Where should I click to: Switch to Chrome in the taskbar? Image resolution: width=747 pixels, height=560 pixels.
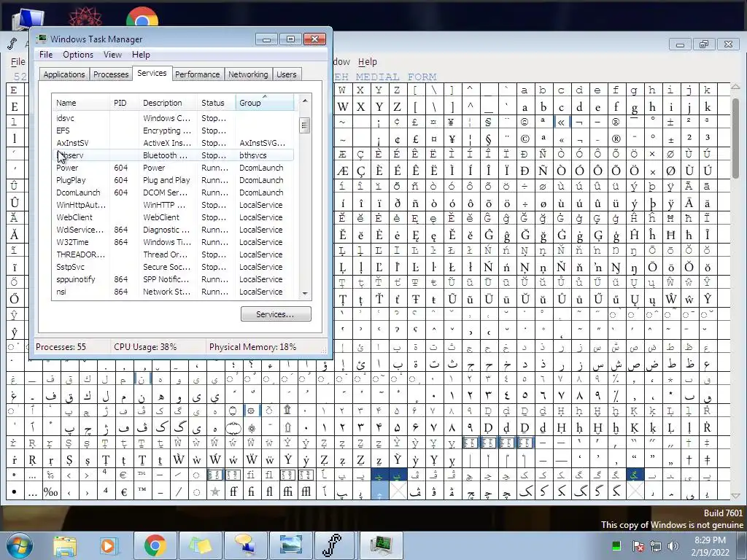pos(155,545)
